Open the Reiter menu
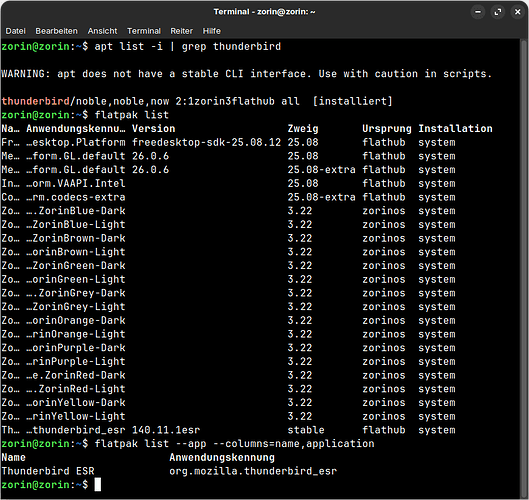The height and width of the screenshot is (500, 529). [182, 31]
